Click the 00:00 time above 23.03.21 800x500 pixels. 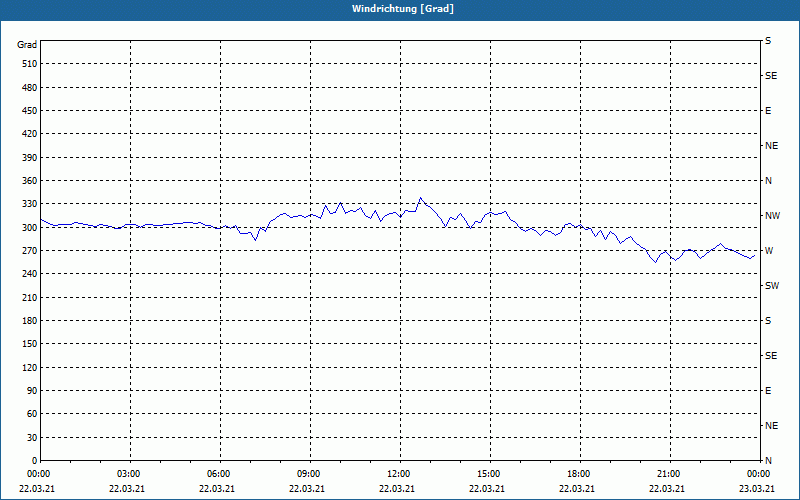[x=759, y=474]
